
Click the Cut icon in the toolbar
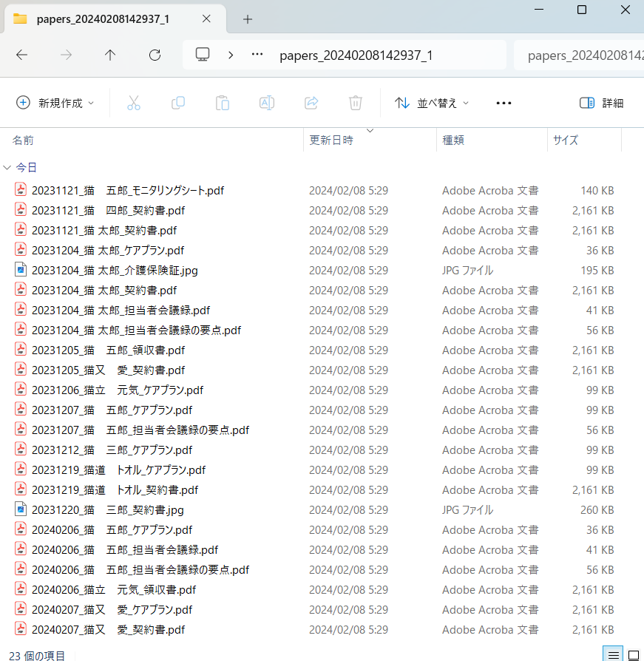click(133, 103)
